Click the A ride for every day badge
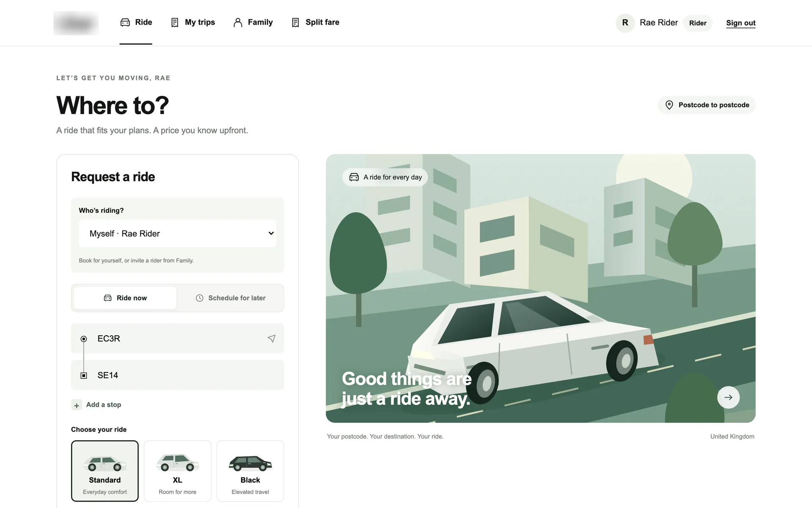Viewport: 812px width, 508px height. (x=385, y=177)
